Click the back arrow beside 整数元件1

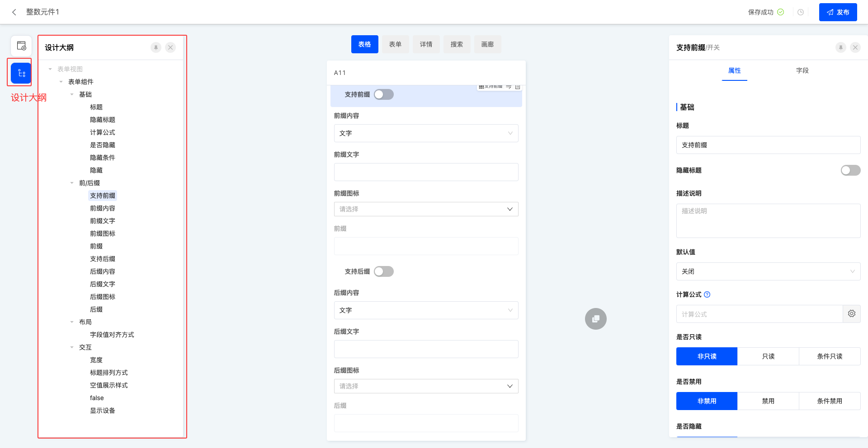[14, 12]
